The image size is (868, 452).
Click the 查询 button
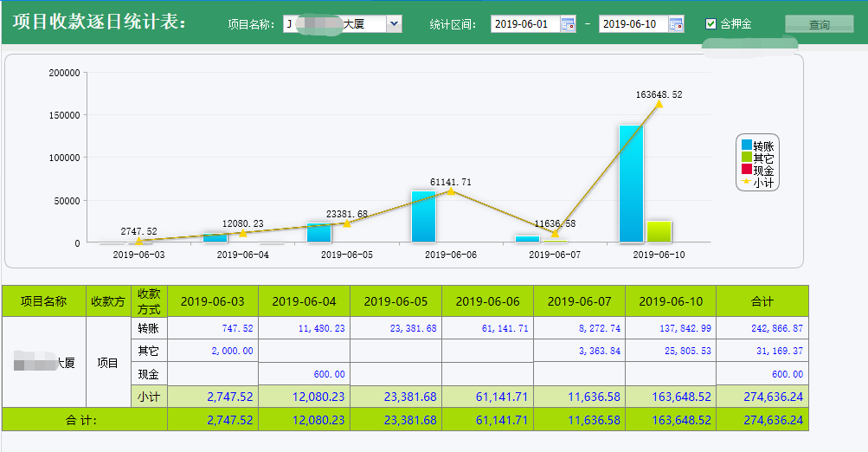[x=819, y=25]
